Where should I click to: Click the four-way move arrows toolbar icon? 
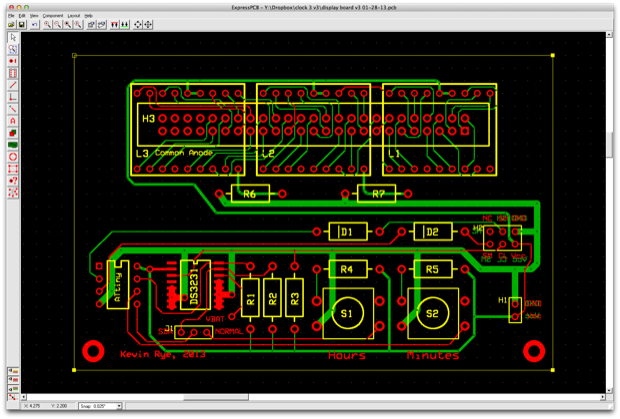148,25
